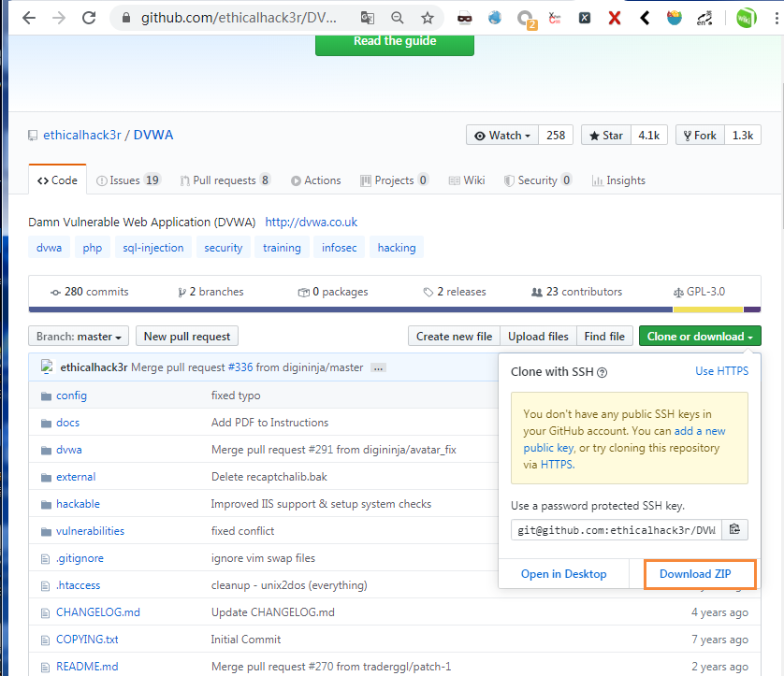Open the vulnerabilities folder
Screen dimensions: 784x676
click(x=90, y=531)
